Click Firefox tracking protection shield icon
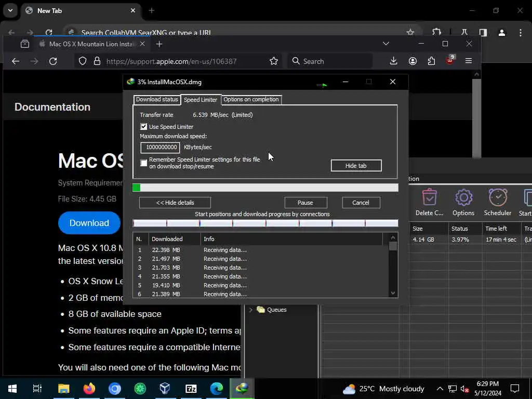Viewport: 532px width, 399px height. coord(83,61)
